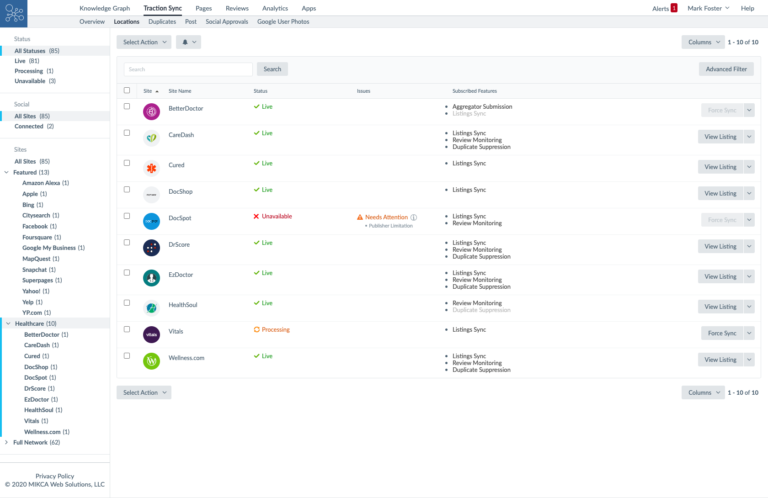The height and width of the screenshot is (498, 768).
Task: Check the DocShop row checkbox
Action: click(x=127, y=190)
